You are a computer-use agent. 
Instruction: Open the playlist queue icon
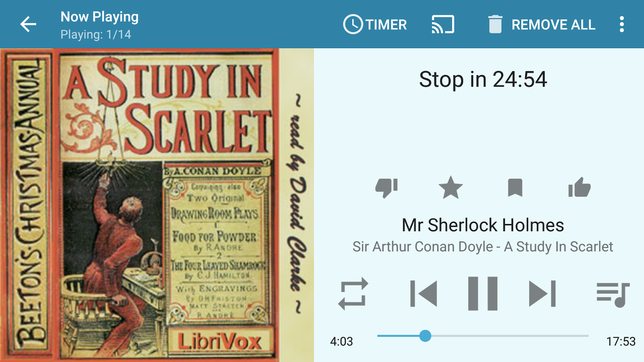click(x=613, y=294)
